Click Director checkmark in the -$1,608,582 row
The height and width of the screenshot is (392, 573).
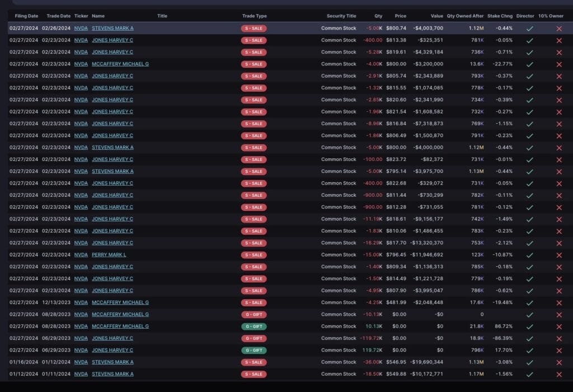click(x=529, y=112)
